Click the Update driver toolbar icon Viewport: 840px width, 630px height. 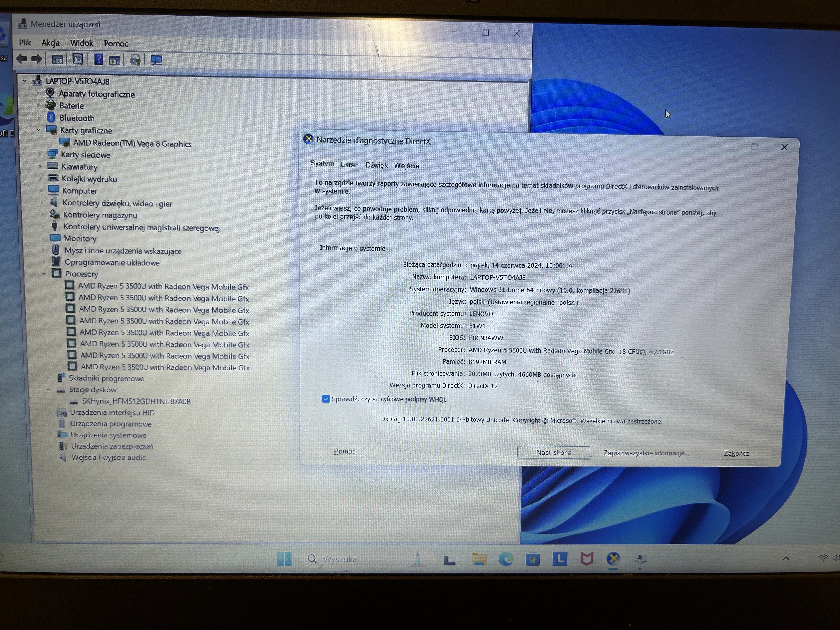coord(135,60)
